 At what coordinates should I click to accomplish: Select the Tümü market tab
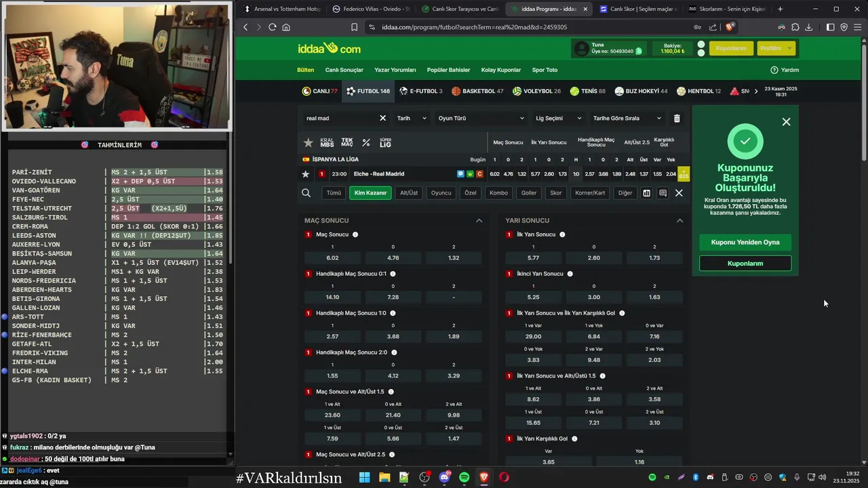(x=334, y=193)
